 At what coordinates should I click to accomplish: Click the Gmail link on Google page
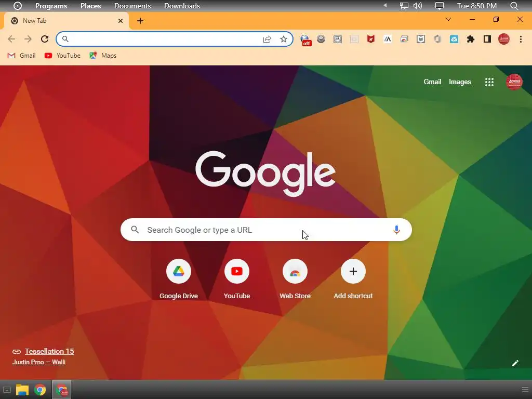[x=432, y=82]
